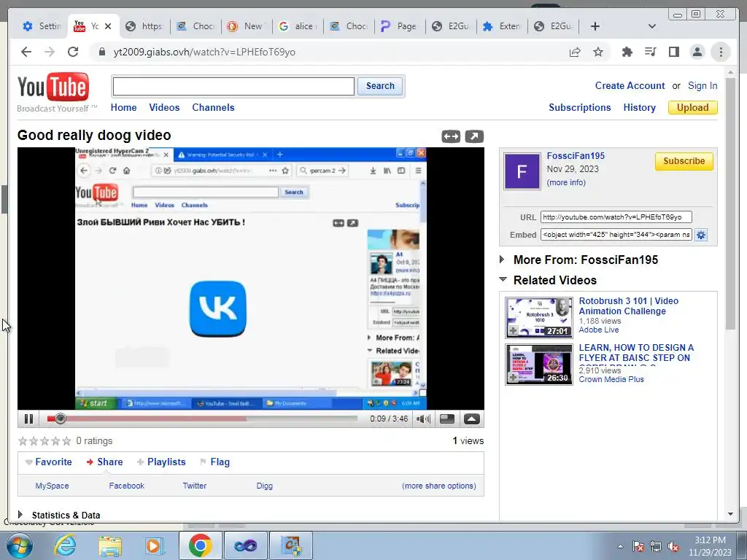Screen dimensions: 747x560
Task: Open the Chrome three-dot menu
Action: point(721,52)
